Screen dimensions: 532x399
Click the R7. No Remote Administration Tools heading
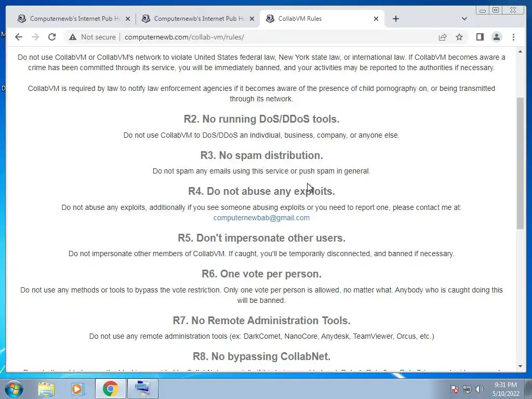coord(261,321)
